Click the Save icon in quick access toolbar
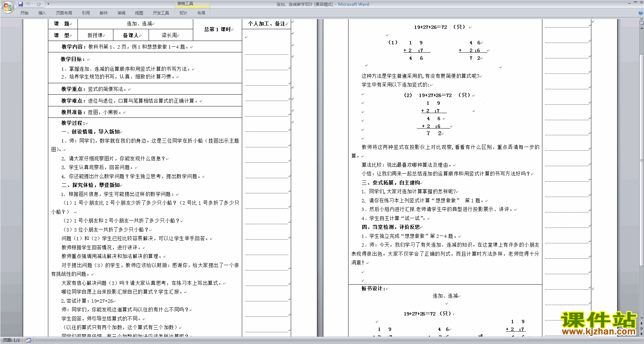644x344 pixels. click(x=20, y=4)
